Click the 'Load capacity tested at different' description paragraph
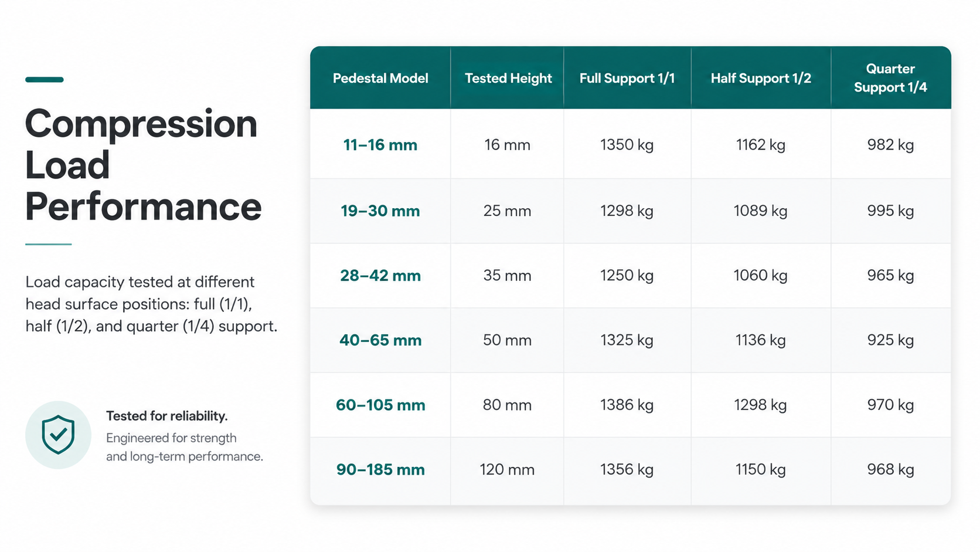980x552 pixels. tap(151, 304)
